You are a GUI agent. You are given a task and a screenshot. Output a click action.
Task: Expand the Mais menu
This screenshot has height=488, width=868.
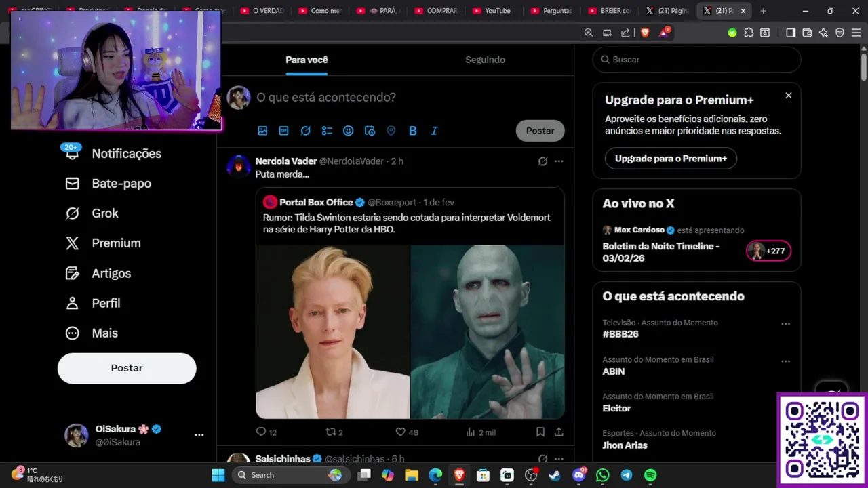pyautogui.click(x=92, y=333)
